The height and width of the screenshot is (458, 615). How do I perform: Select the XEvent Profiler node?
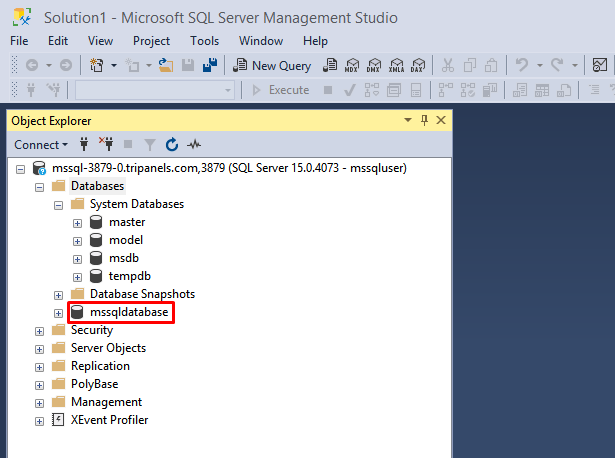coord(109,420)
